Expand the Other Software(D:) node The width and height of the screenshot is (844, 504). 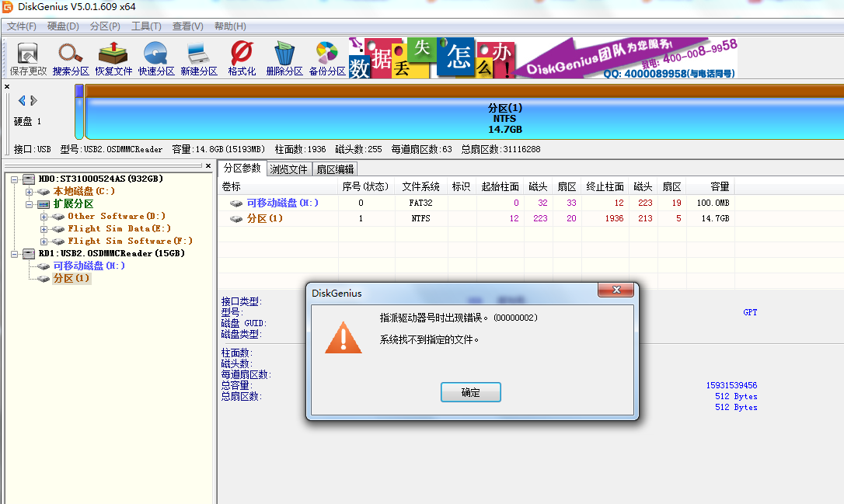coord(44,217)
